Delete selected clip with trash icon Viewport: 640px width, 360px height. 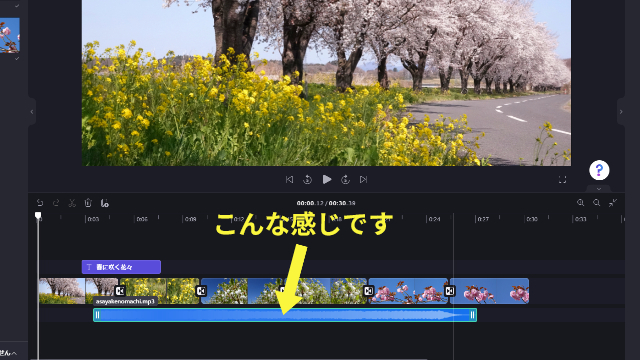[x=88, y=203]
